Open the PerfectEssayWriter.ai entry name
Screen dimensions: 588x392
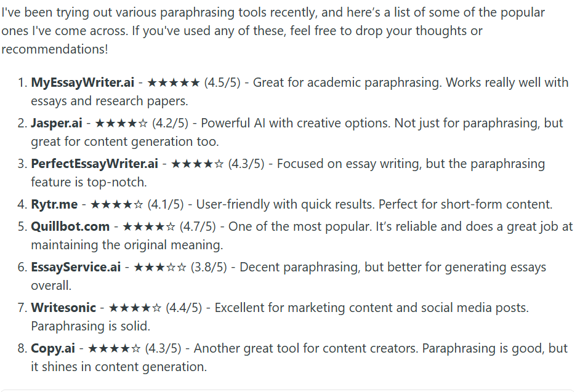pyautogui.click(x=95, y=164)
